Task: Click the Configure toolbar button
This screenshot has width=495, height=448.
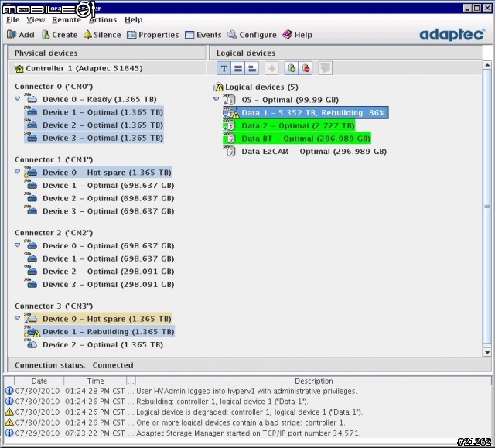Action: pyautogui.click(x=252, y=35)
